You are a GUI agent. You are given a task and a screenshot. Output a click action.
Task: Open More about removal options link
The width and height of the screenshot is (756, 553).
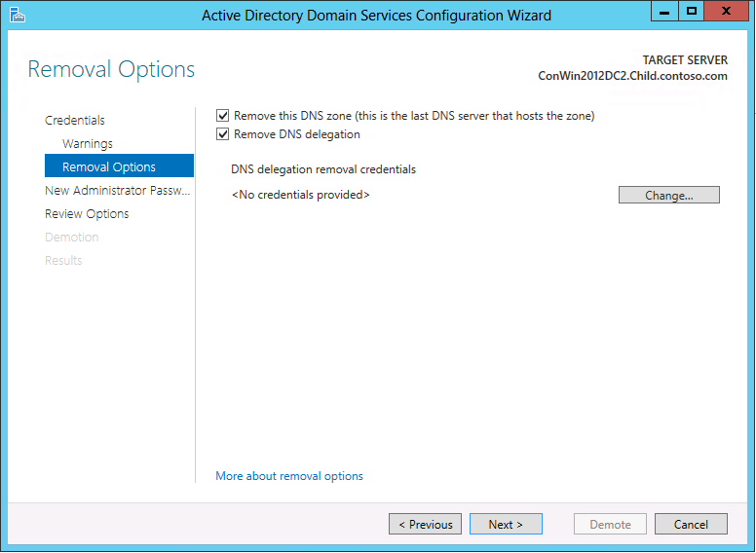[x=289, y=476]
